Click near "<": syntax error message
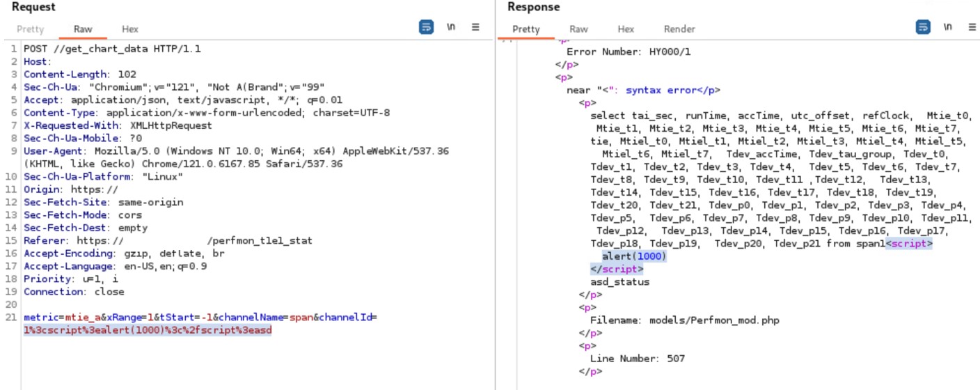Image resolution: width=980 pixels, height=390 pixels. (x=644, y=90)
